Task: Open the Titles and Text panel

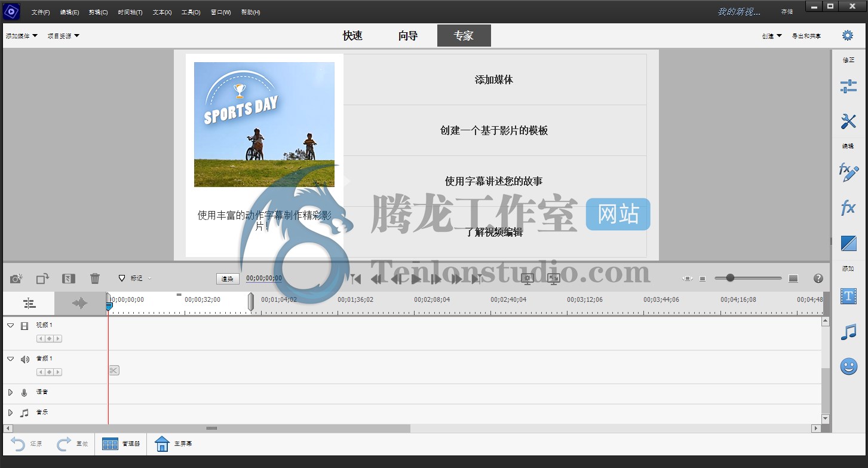Action: pos(848,296)
